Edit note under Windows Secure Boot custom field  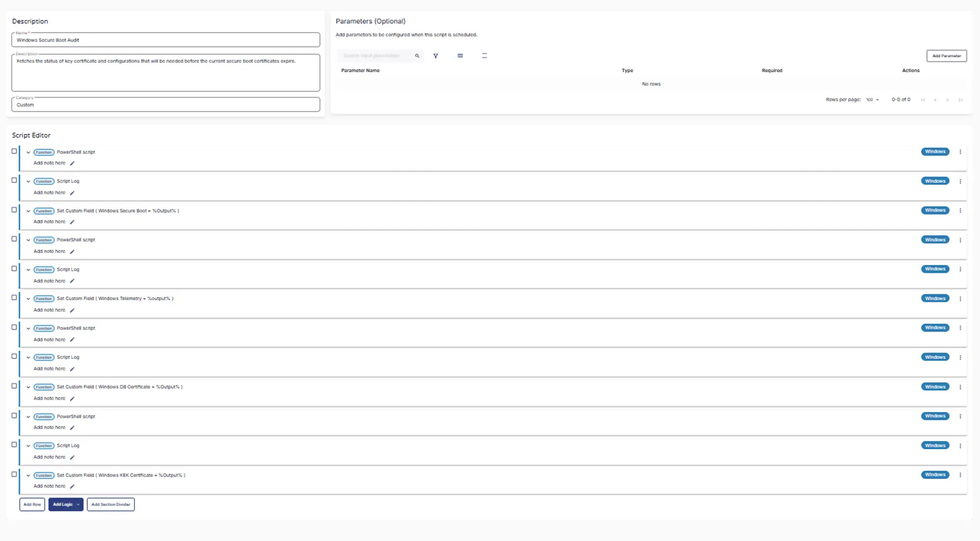72,222
